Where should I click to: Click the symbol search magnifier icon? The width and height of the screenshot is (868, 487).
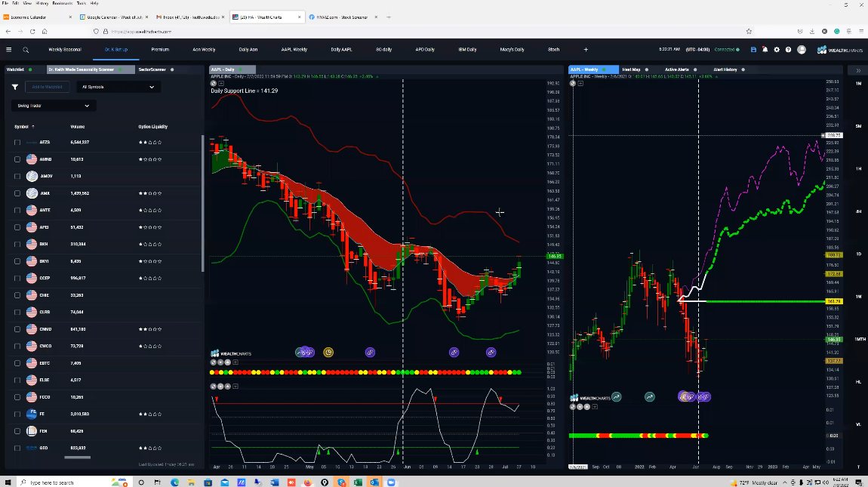pos(26,50)
